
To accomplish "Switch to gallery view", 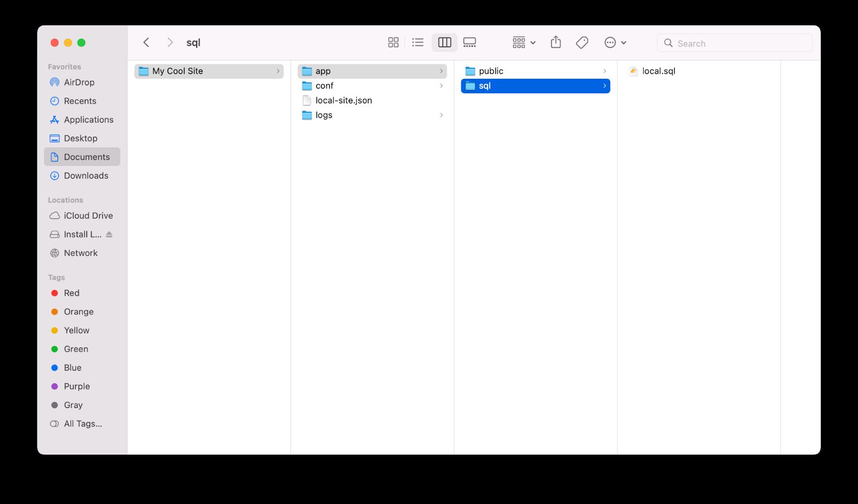I will pyautogui.click(x=470, y=42).
